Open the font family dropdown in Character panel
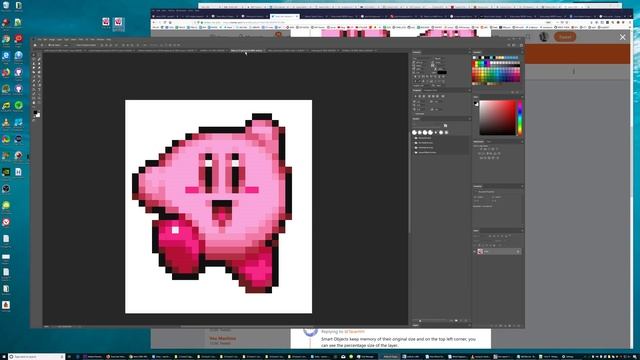This screenshot has width=640, height=360. 423,58
